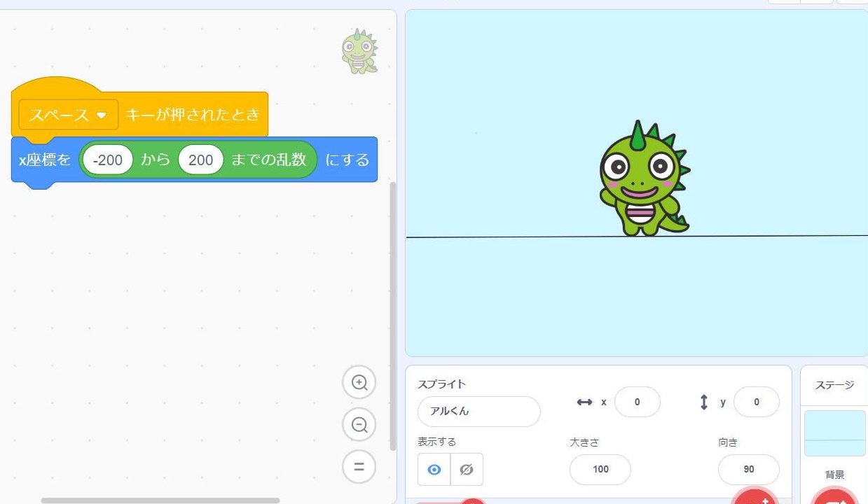Select the キーが押されたとき hat block

click(x=193, y=115)
